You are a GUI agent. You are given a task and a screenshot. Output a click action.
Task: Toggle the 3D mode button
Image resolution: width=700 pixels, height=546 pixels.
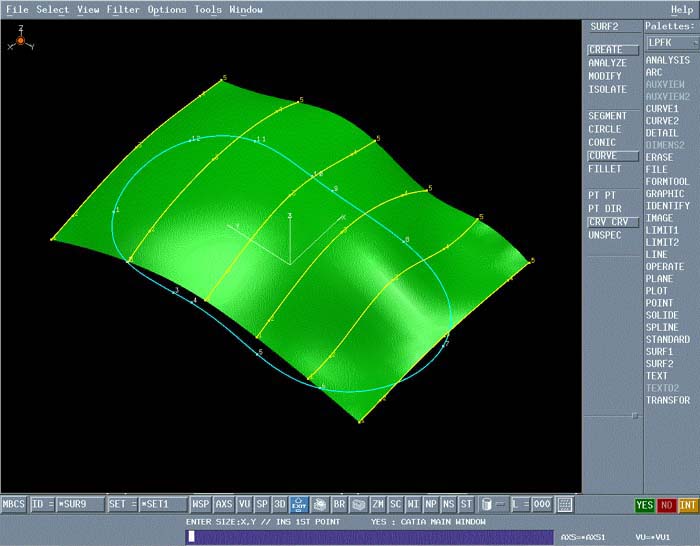[x=280, y=504]
